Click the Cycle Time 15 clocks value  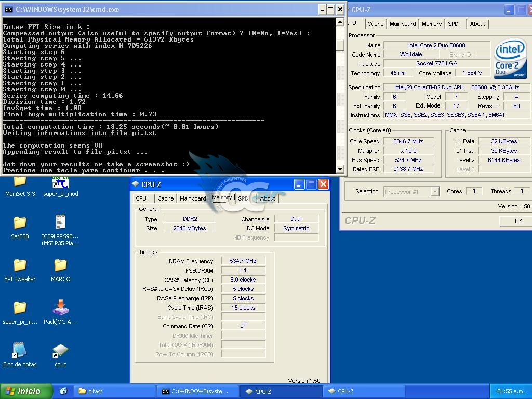243,308
